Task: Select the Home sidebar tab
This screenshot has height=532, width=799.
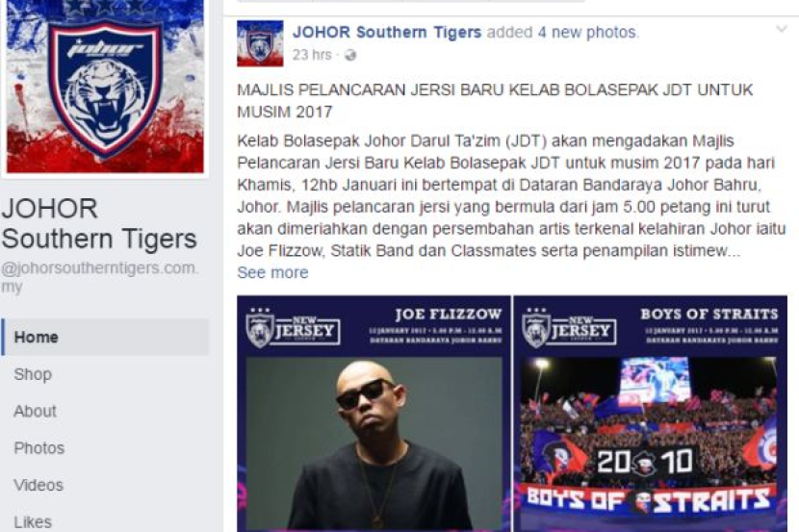Action: coord(105,337)
